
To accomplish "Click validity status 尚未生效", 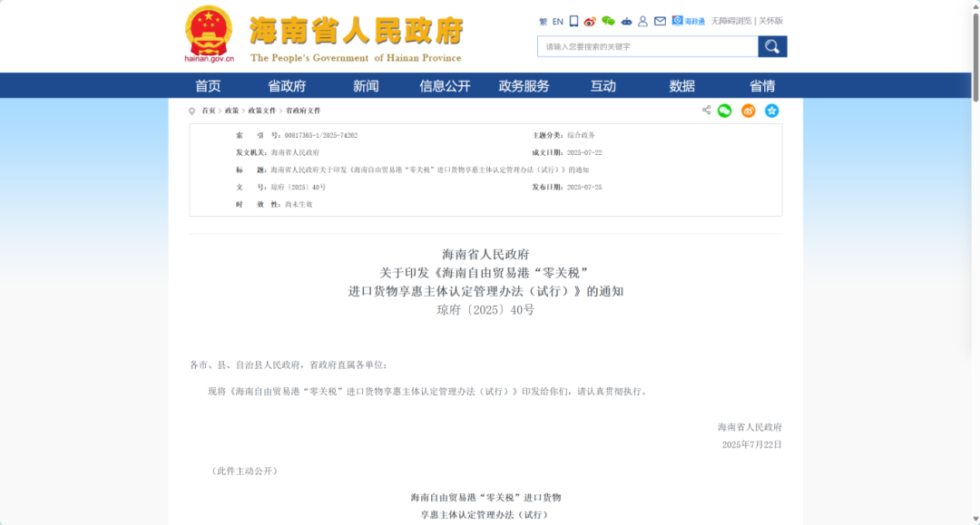I will click(299, 204).
